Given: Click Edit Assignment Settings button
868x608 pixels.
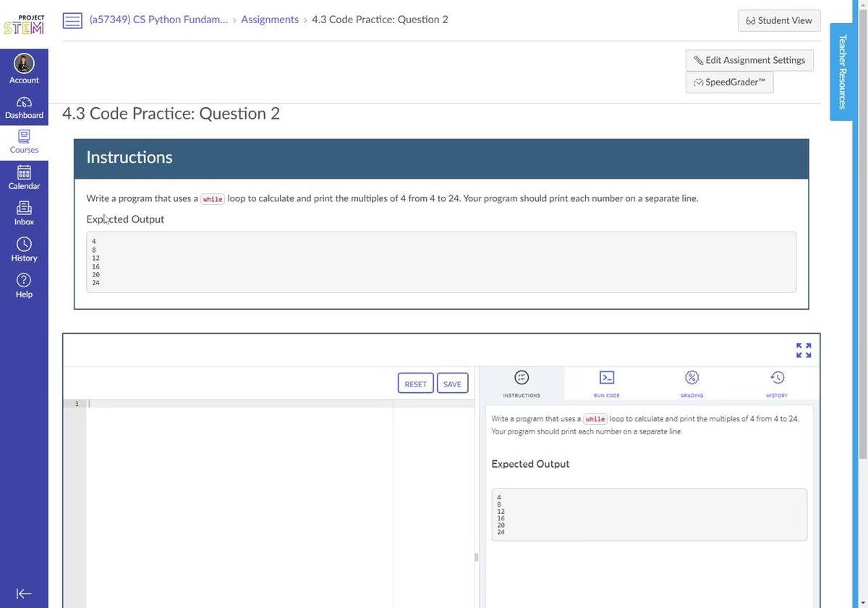Looking at the screenshot, I should click(x=749, y=60).
